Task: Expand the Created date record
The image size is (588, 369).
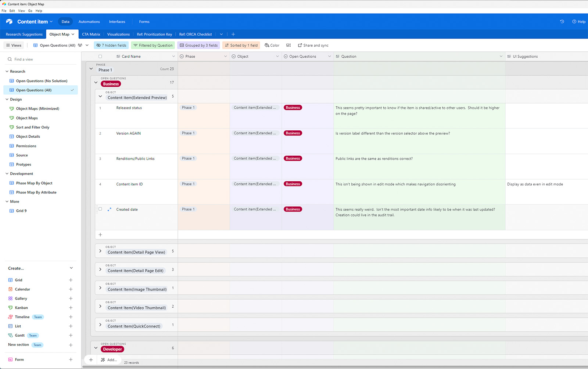Action: point(109,209)
